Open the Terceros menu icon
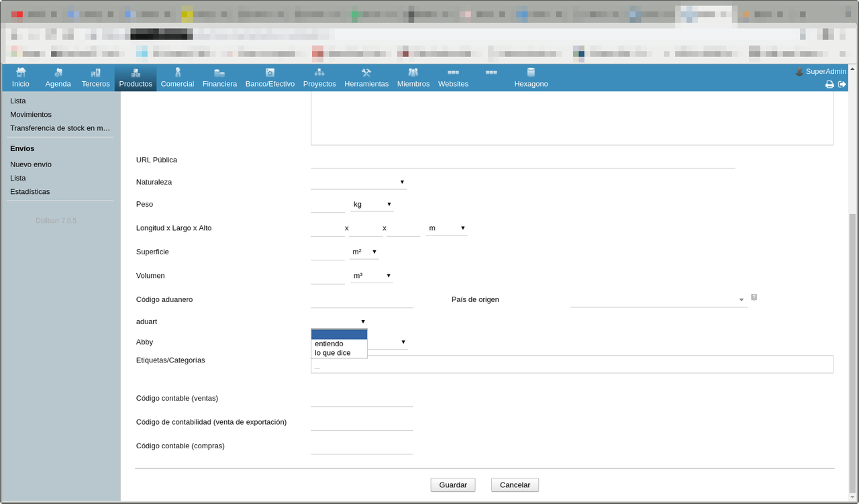Screen dimensions: 859x504 [95, 72]
